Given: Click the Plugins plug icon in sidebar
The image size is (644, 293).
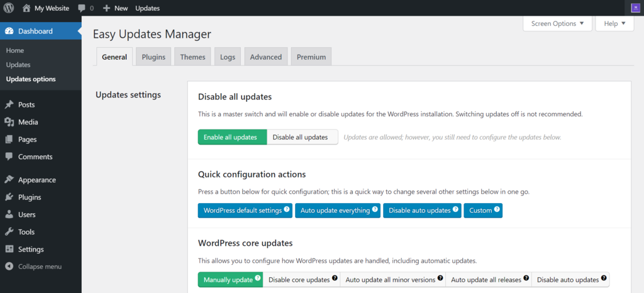Looking at the screenshot, I should click(x=9, y=197).
